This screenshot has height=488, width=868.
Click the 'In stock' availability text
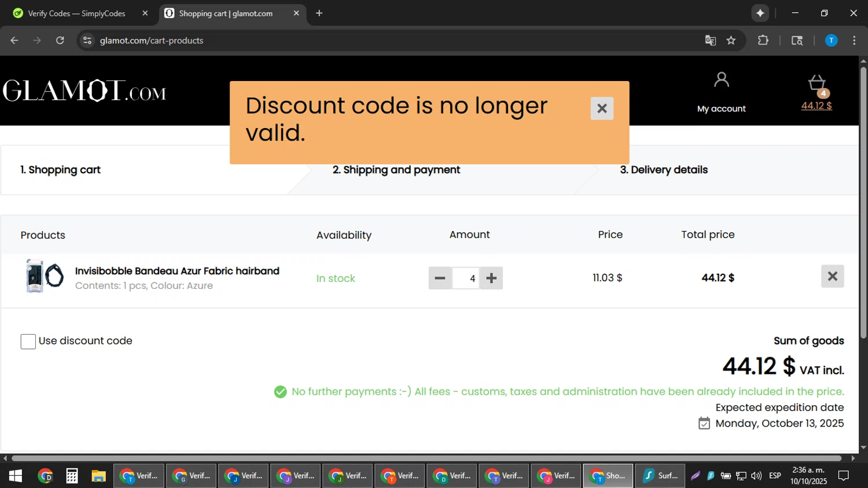pyautogui.click(x=336, y=278)
